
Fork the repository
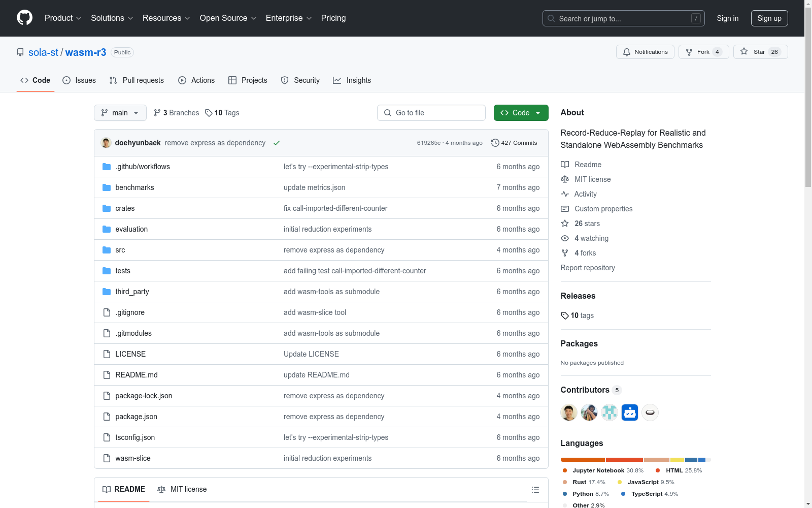[703, 52]
